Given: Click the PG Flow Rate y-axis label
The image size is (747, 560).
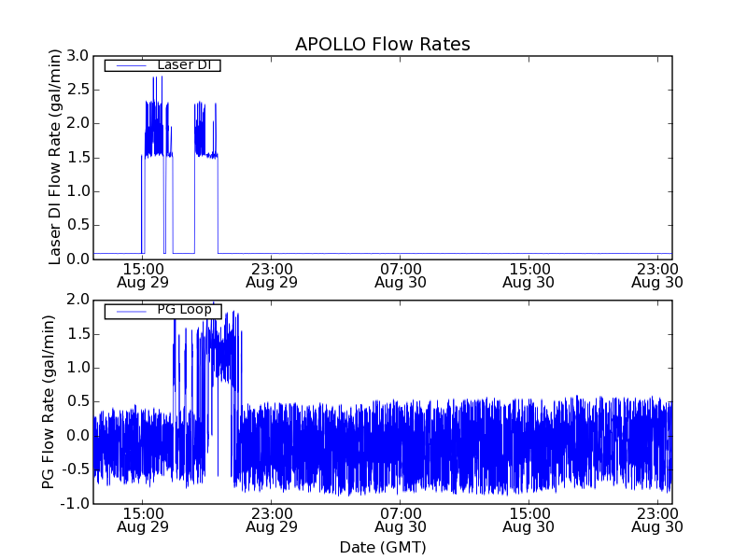Looking at the screenshot, I should 49,401.
